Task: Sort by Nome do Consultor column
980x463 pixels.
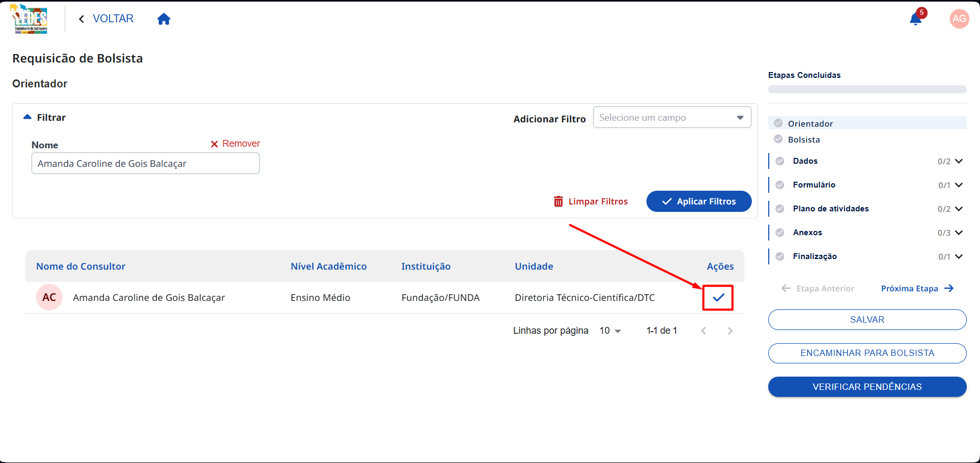Action: 80,266
